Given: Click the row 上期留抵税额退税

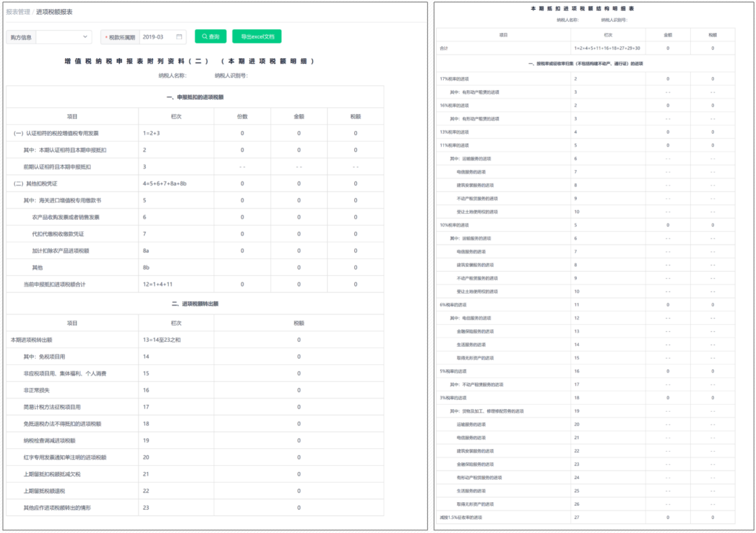Looking at the screenshot, I should tap(195, 491).
